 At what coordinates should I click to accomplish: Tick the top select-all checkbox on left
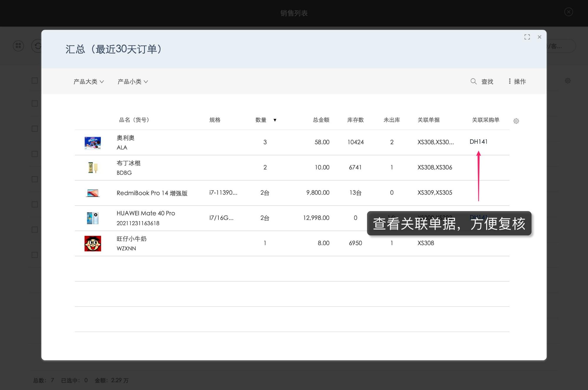coord(35,80)
